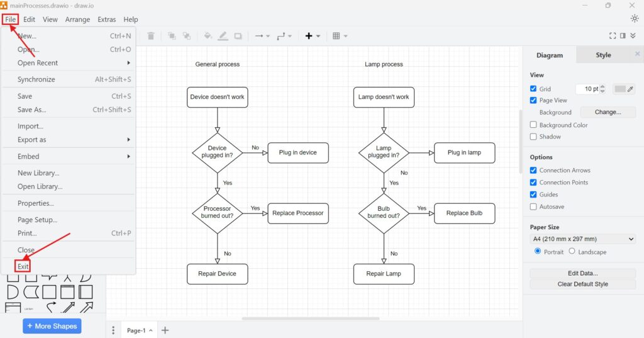Click the More Shapes button
Image resolution: width=644 pixels, height=338 pixels.
[x=52, y=326]
